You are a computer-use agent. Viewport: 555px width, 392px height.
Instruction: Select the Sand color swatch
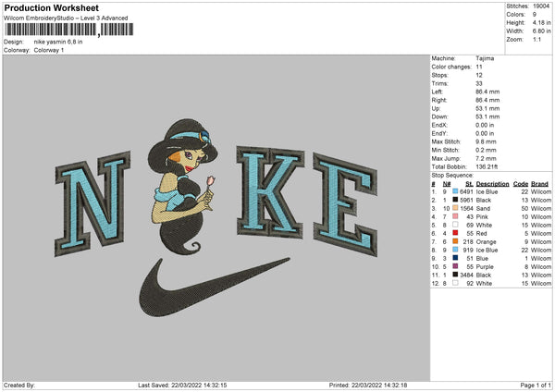point(455,208)
